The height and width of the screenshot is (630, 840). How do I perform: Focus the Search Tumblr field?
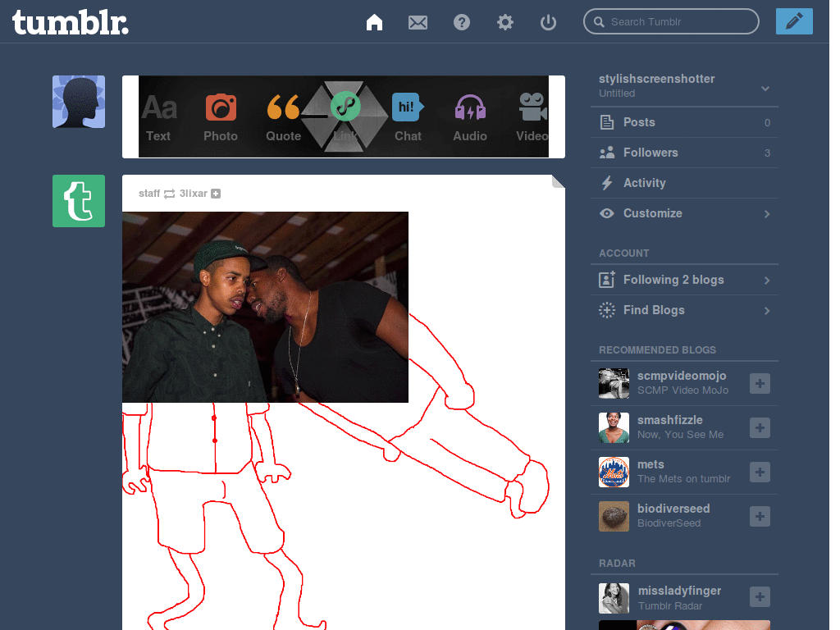click(x=671, y=21)
